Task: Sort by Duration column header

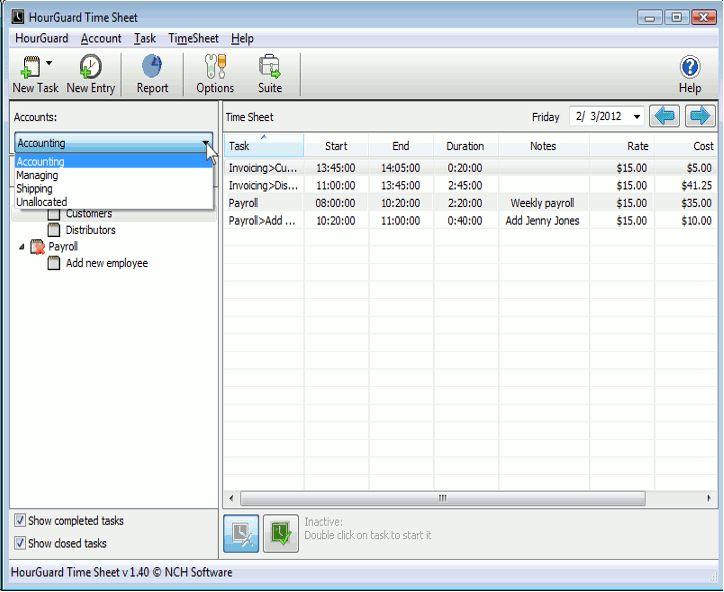Action: [465, 146]
